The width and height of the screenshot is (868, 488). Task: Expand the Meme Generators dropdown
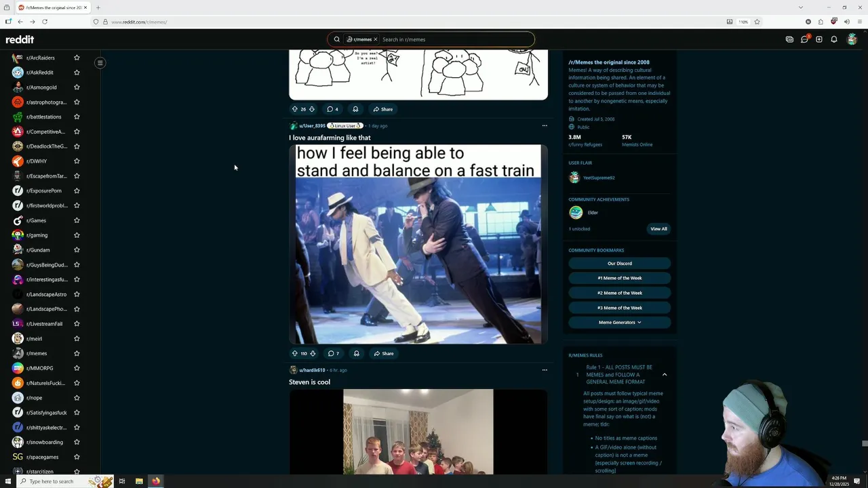tap(620, 323)
